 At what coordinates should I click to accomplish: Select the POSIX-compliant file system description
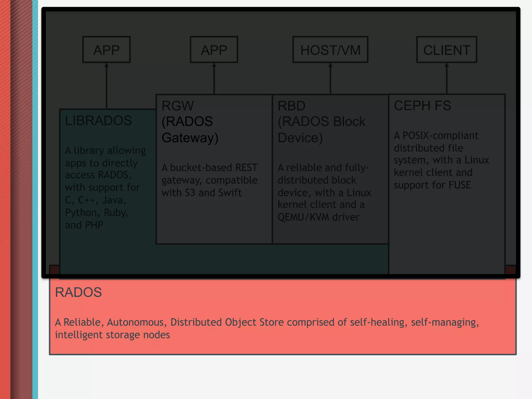click(441, 160)
